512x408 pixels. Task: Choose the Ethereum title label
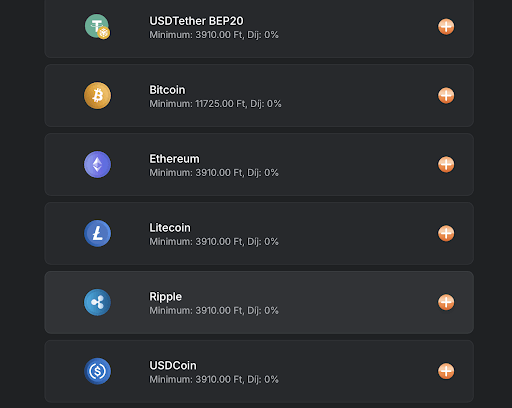174,159
